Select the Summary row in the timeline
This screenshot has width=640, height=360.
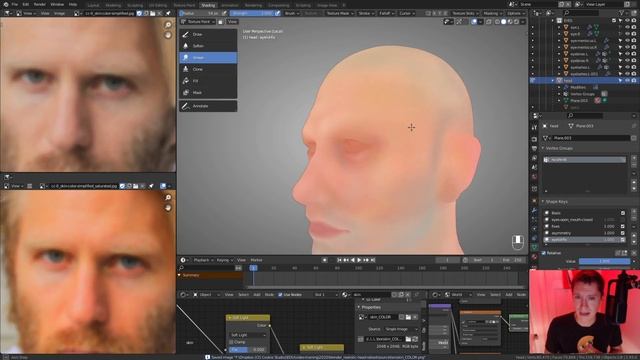click(x=210, y=276)
